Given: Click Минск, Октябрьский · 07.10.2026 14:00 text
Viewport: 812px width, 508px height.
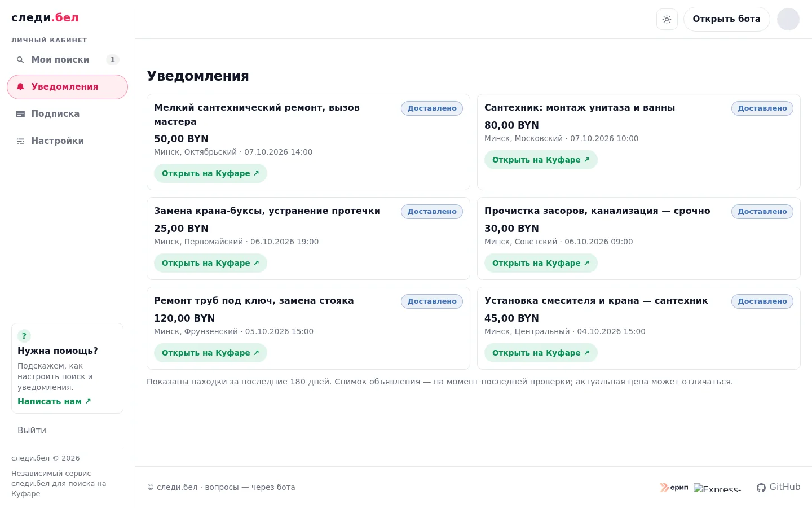Looking at the screenshot, I should tap(233, 152).
